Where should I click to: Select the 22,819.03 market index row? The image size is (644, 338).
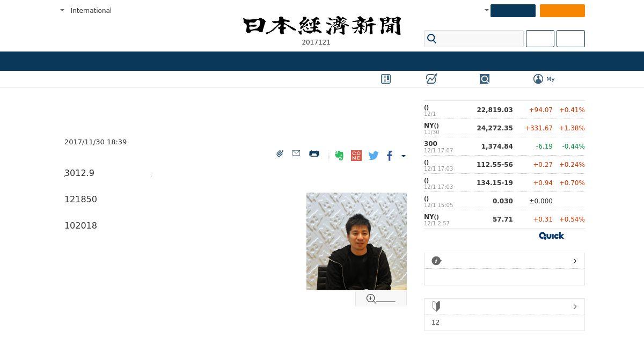coord(504,110)
